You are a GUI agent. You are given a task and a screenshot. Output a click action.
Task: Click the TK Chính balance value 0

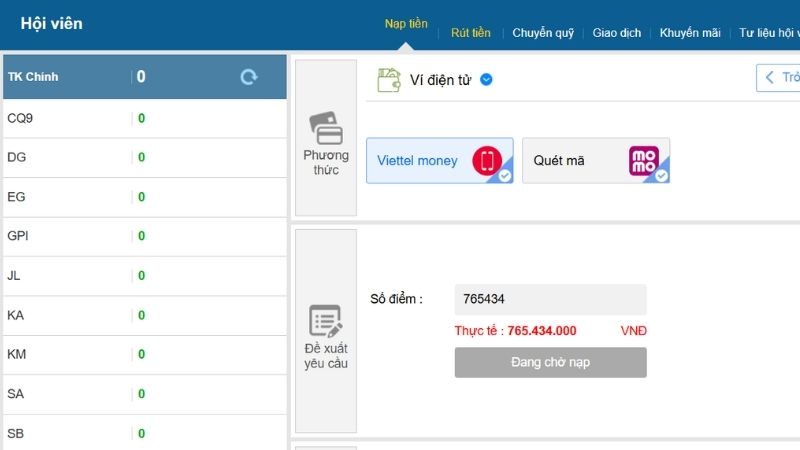click(x=141, y=77)
